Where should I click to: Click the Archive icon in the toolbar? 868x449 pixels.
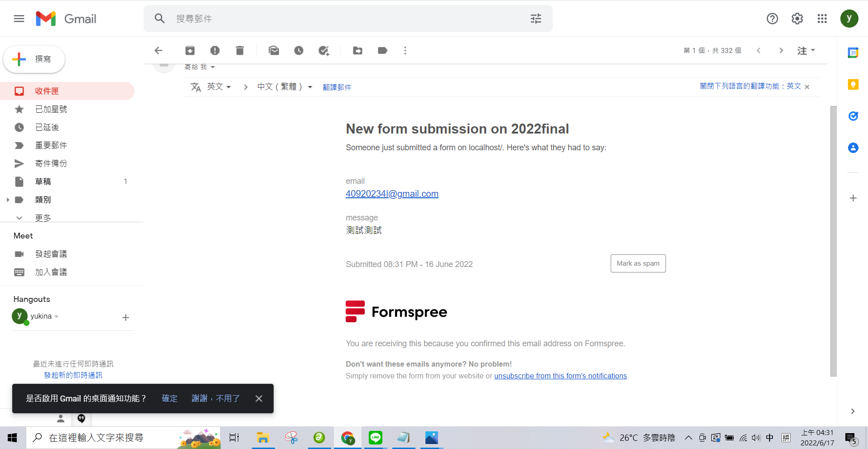190,51
